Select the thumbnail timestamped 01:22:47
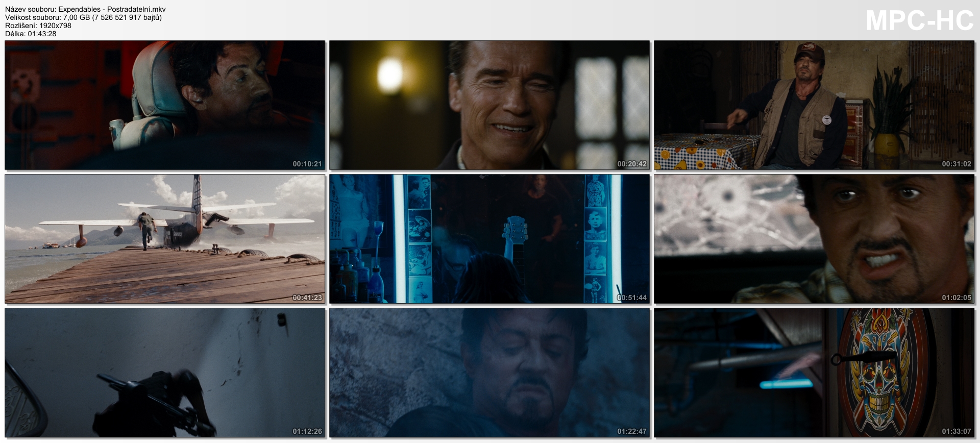The image size is (980, 443). pos(489,373)
